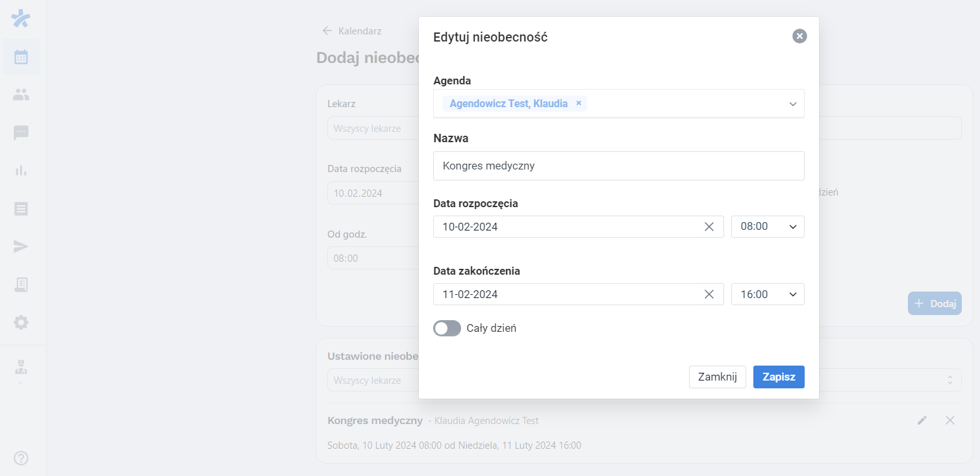980x476 pixels.
Task: Open the 08:00 start time dropdown
Action: [768, 226]
